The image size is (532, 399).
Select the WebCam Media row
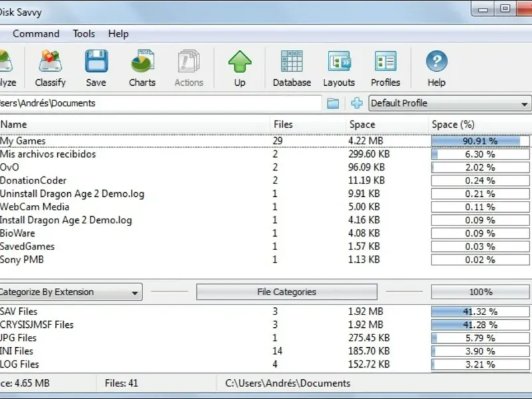(265, 207)
